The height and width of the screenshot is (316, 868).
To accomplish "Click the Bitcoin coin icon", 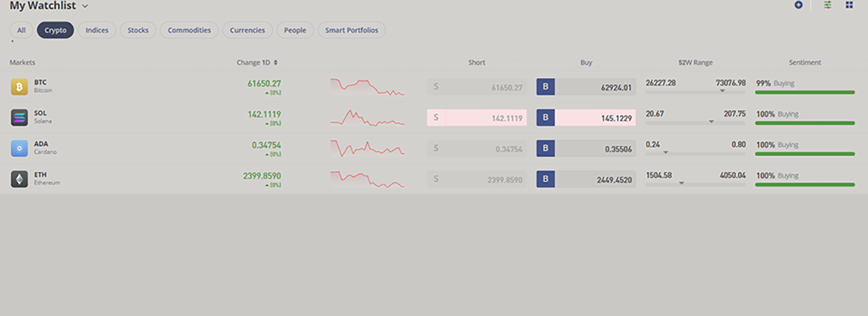I will pyautogui.click(x=19, y=87).
